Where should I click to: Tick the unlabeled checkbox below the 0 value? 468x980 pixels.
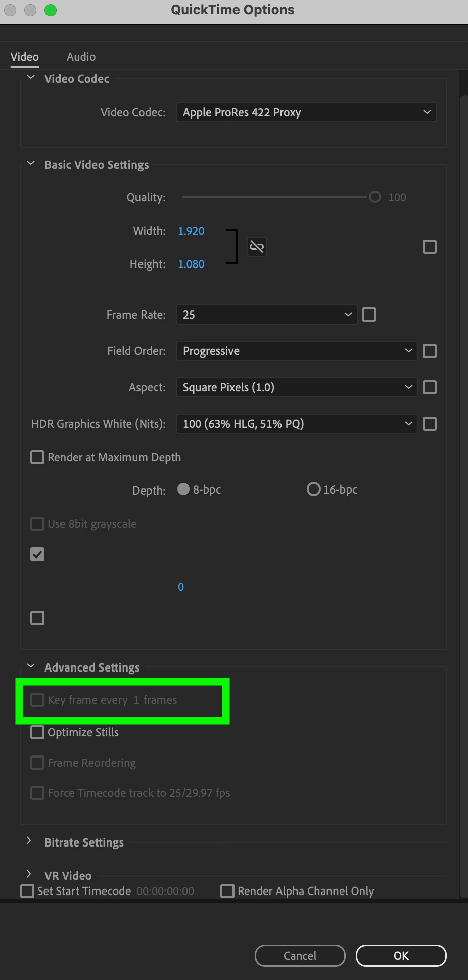[x=37, y=618]
